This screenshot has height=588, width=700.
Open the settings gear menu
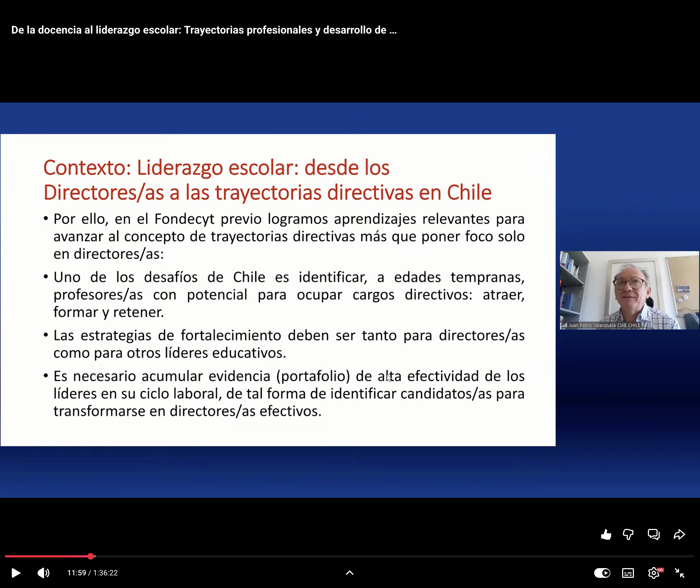point(654,573)
